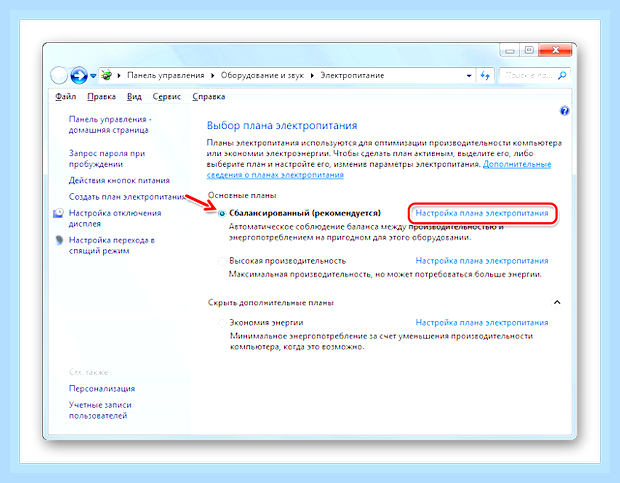Open Настройка перехода в спящий режим link
Screen dimensions: 620x483
[112, 245]
